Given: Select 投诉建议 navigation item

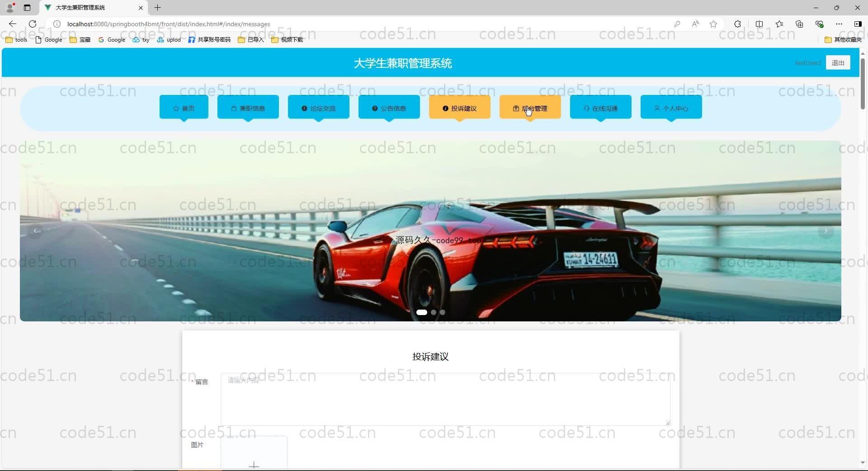Looking at the screenshot, I should (460, 107).
